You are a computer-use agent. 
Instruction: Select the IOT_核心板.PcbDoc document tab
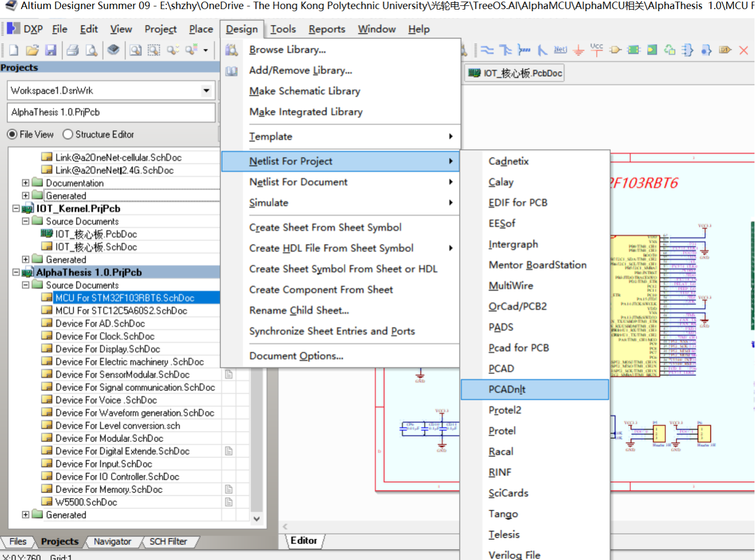point(515,73)
